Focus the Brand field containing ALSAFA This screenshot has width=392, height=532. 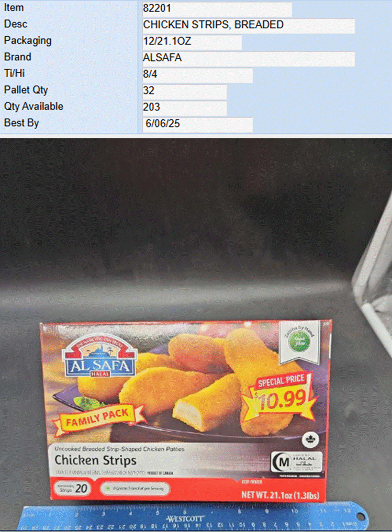[249, 59]
